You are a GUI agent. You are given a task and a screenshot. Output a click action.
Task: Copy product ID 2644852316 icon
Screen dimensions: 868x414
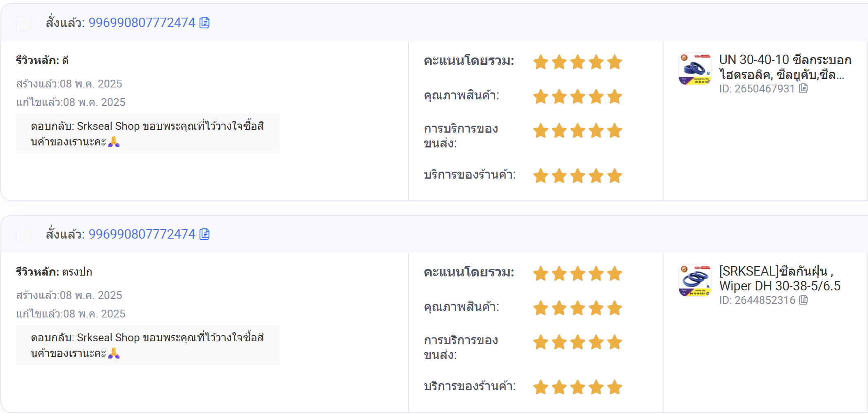coord(804,300)
